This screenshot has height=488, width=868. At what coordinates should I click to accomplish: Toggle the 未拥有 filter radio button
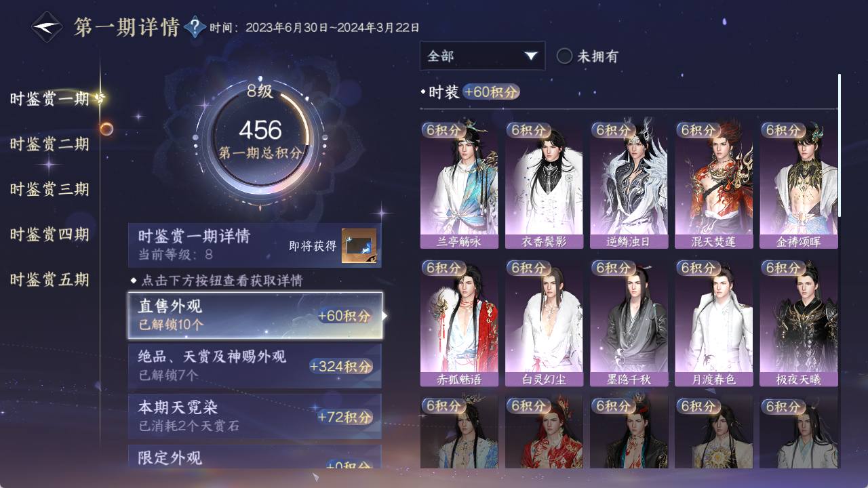point(564,56)
